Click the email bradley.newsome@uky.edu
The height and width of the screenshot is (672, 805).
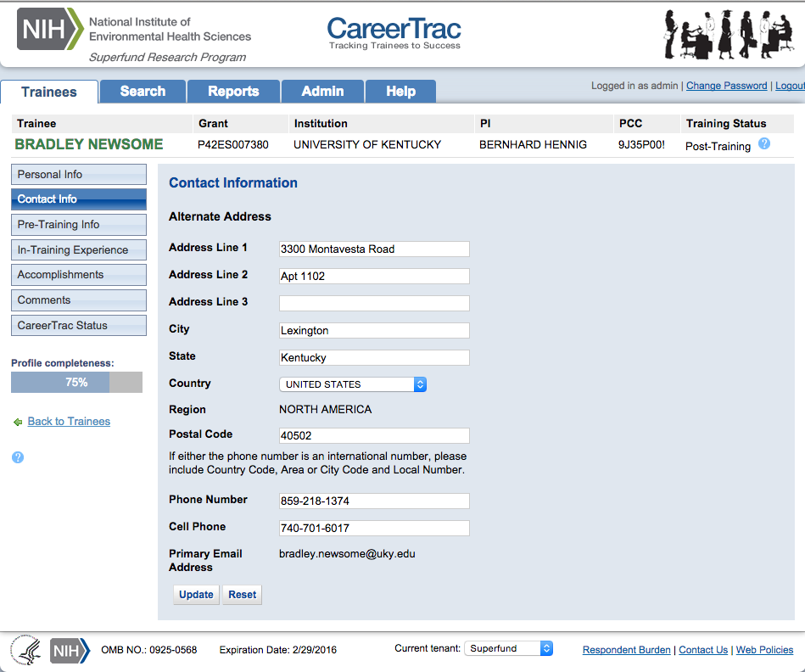click(347, 554)
